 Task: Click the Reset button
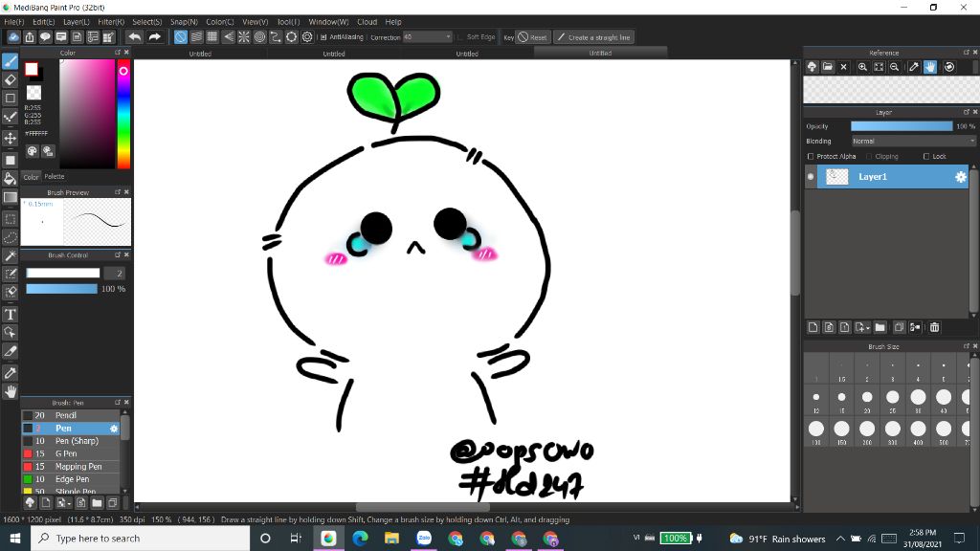[532, 37]
